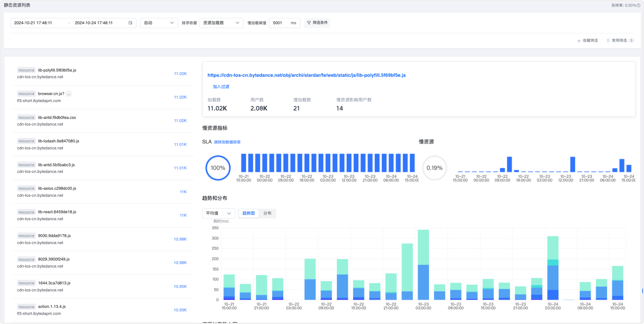Open the lib-polyfill.5f69bf5e.js resource URL
The width and height of the screenshot is (644, 324).
pyautogui.click(x=306, y=75)
